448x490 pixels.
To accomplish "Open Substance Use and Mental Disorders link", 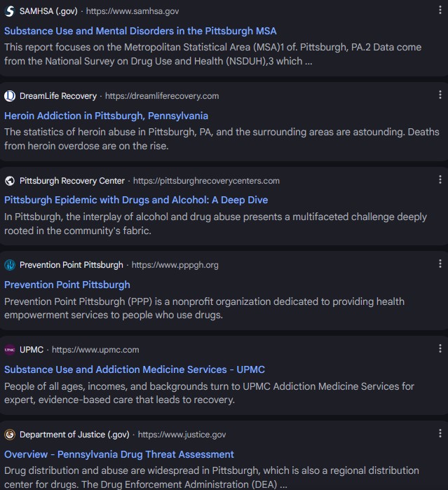I will (x=140, y=31).
